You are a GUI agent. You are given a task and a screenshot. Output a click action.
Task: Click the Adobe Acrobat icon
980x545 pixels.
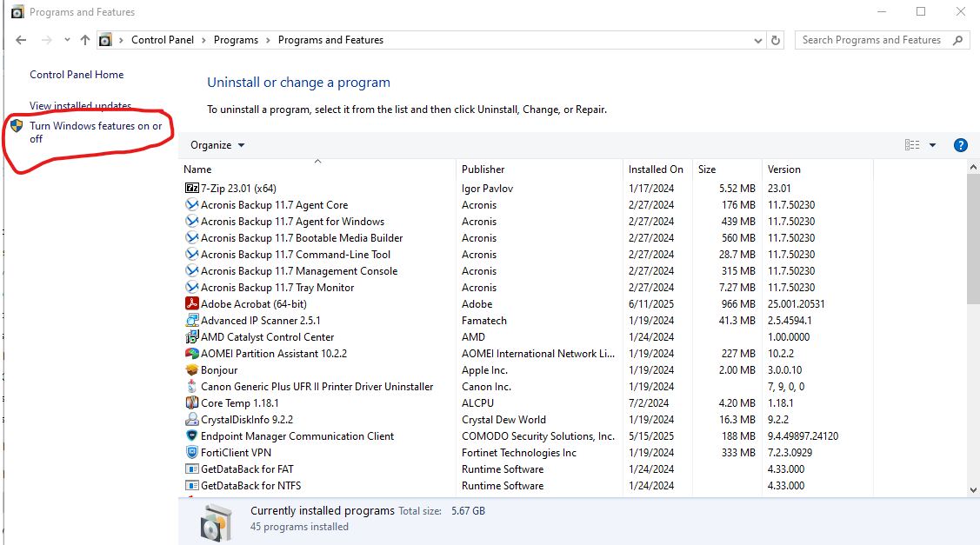(192, 303)
